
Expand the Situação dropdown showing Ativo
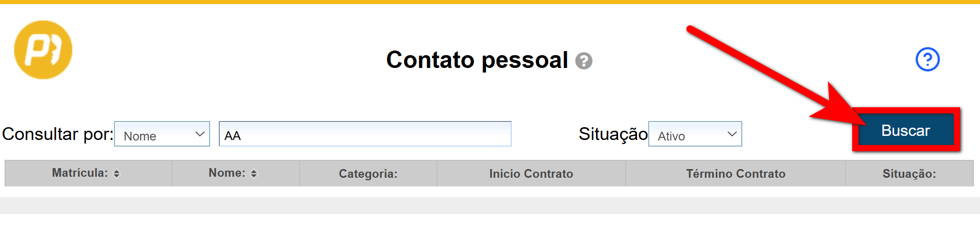pos(695,134)
